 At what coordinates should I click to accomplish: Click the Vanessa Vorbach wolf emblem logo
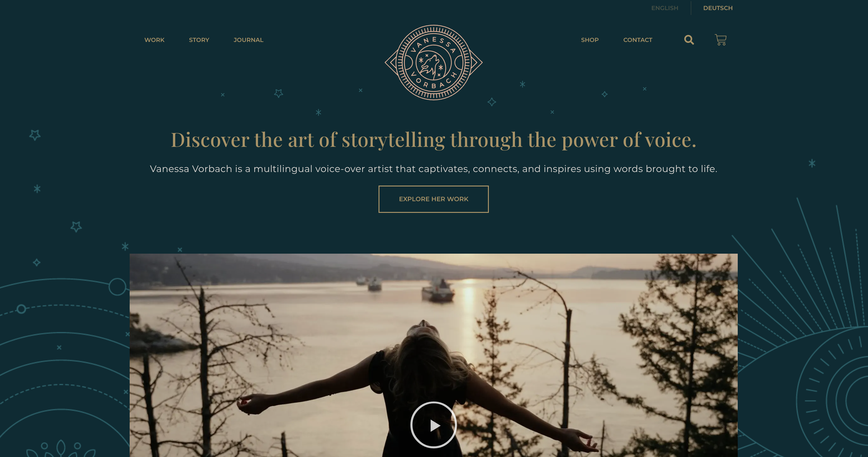(x=434, y=63)
